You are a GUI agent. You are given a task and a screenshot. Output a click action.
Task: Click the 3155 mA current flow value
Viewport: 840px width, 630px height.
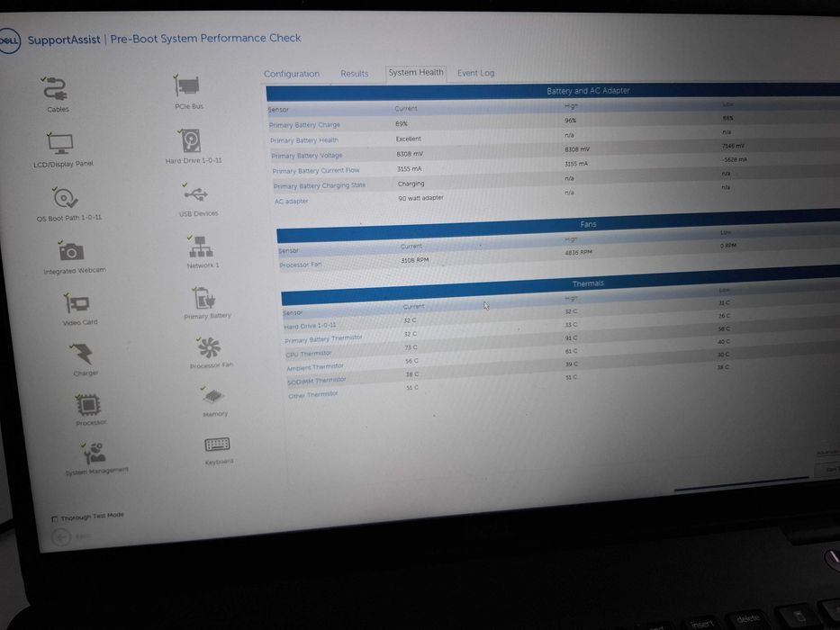point(410,169)
